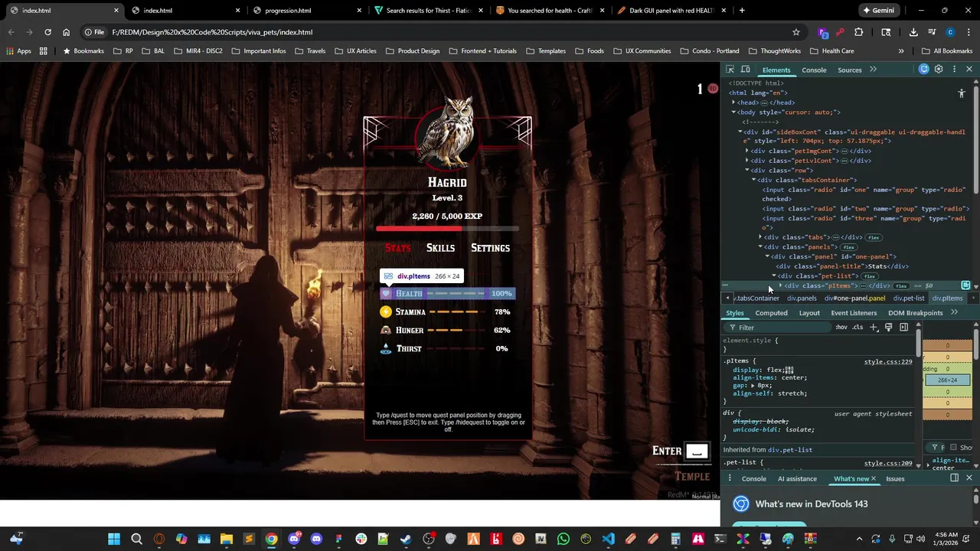Expand the drawer to full view icon
The width and height of the screenshot is (980, 551).
[954, 478]
